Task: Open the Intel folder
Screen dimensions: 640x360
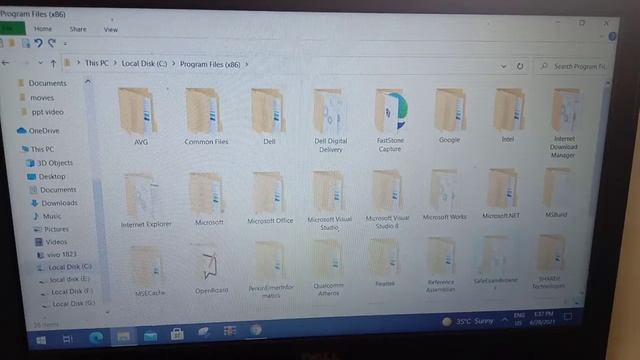Action: click(x=508, y=116)
